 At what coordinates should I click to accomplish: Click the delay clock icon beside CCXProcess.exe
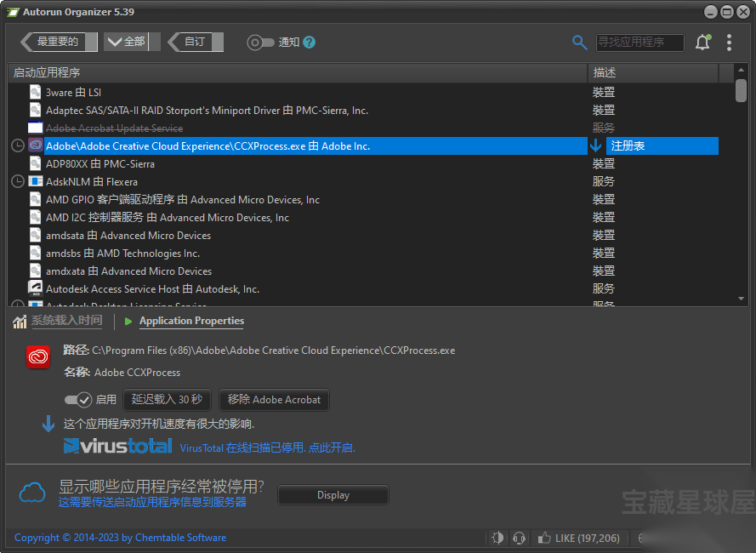(18, 145)
